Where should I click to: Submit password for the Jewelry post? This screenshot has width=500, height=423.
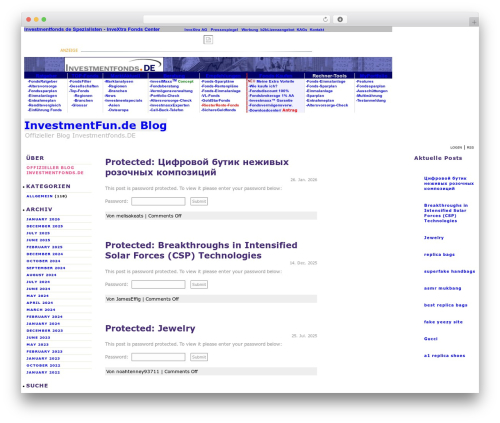click(199, 357)
